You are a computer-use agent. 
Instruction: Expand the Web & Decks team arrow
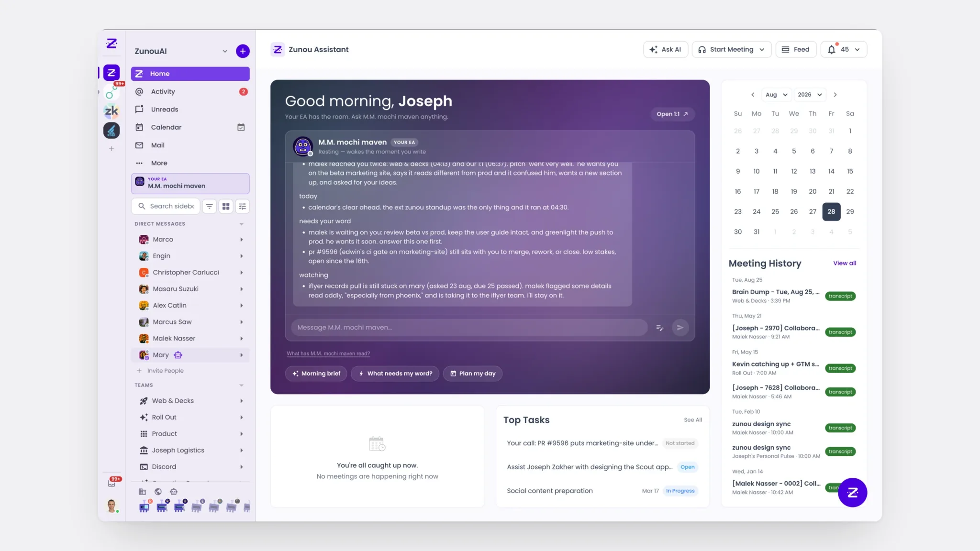click(242, 401)
